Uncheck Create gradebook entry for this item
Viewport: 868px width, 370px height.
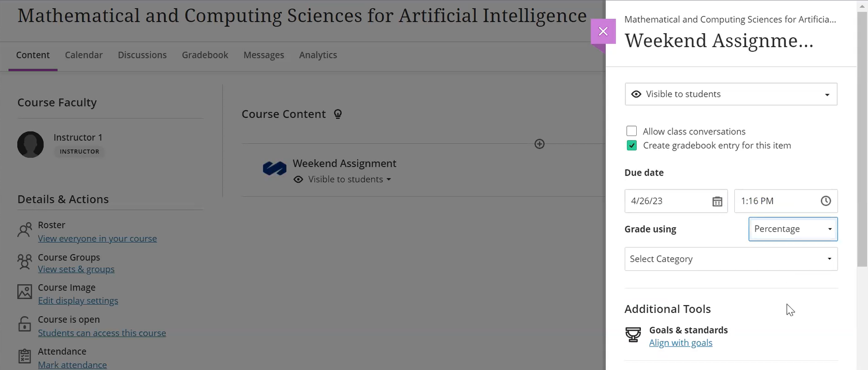pyautogui.click(x=632, y=145)
